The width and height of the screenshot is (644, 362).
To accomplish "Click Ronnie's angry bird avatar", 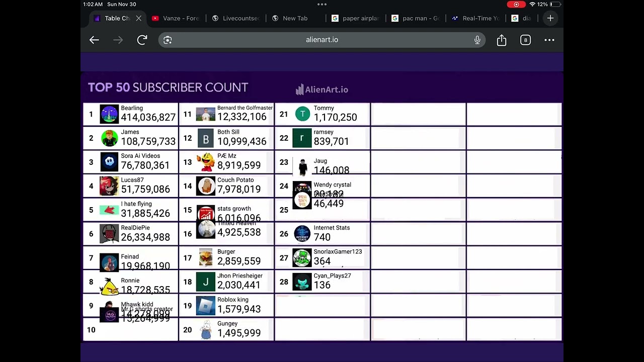I will click(109, 287).
